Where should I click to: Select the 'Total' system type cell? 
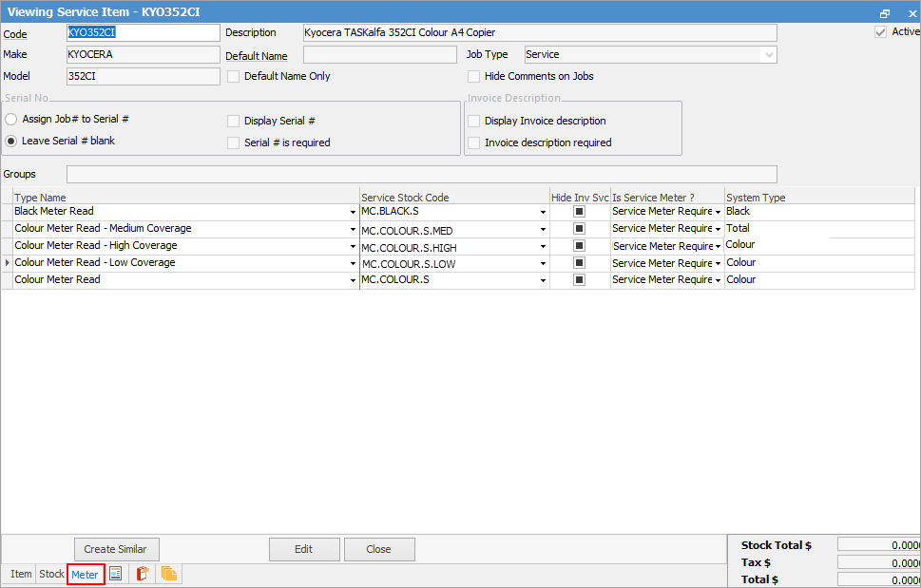[x=819, y=229]
